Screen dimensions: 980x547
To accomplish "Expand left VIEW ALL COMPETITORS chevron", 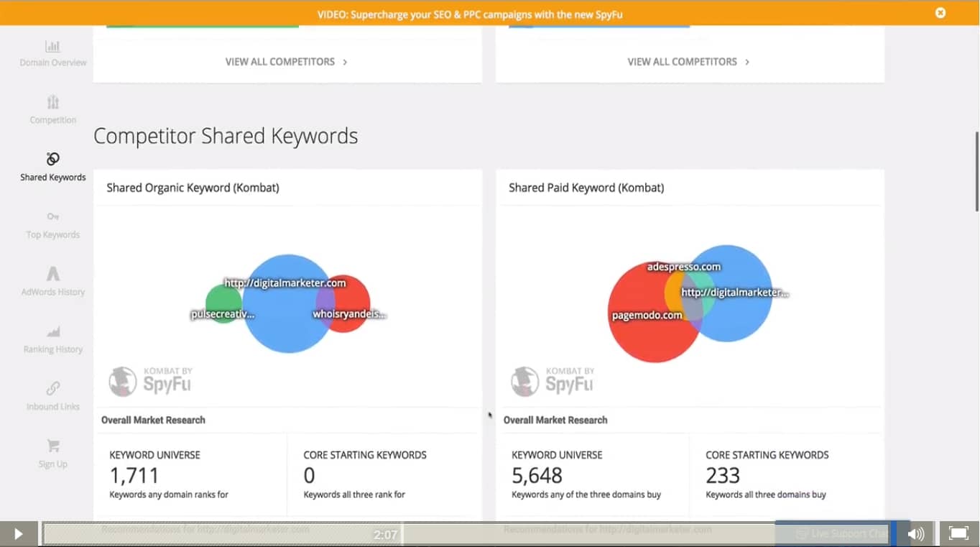I will coord(345,63).
